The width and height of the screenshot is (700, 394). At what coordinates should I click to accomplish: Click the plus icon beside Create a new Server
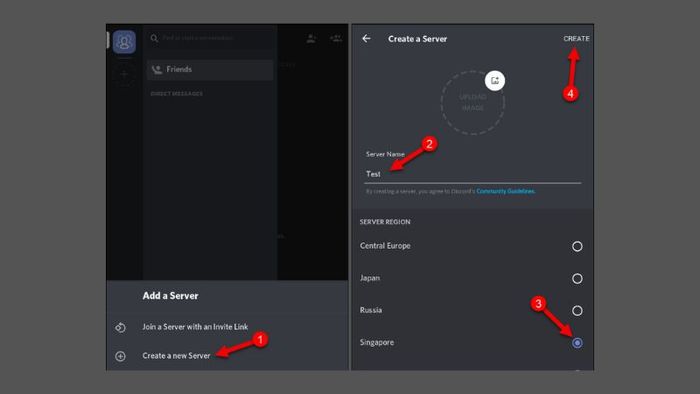coord(121,356)
